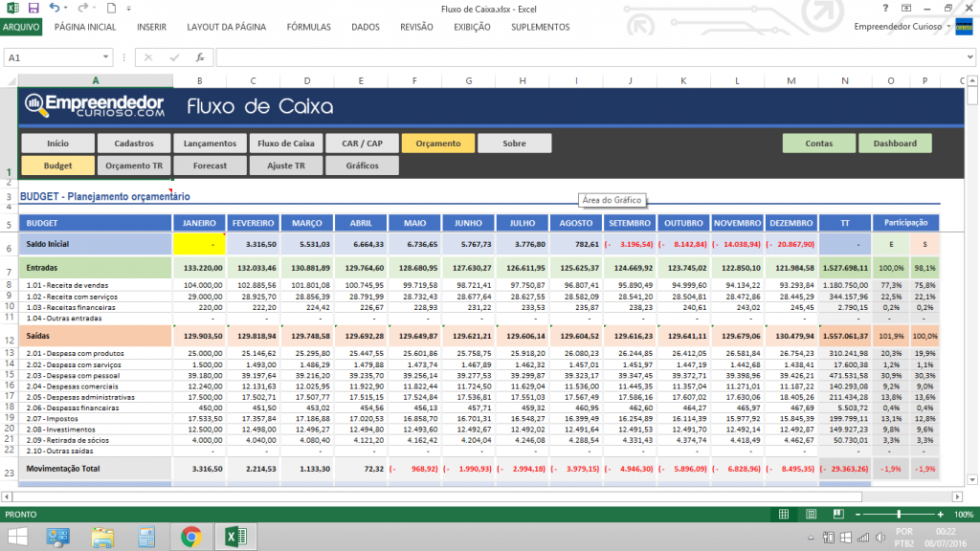Open Chrome from the taskbar
Image resolution: width=980 pixels, height=551 pixels.
point(190,537)
